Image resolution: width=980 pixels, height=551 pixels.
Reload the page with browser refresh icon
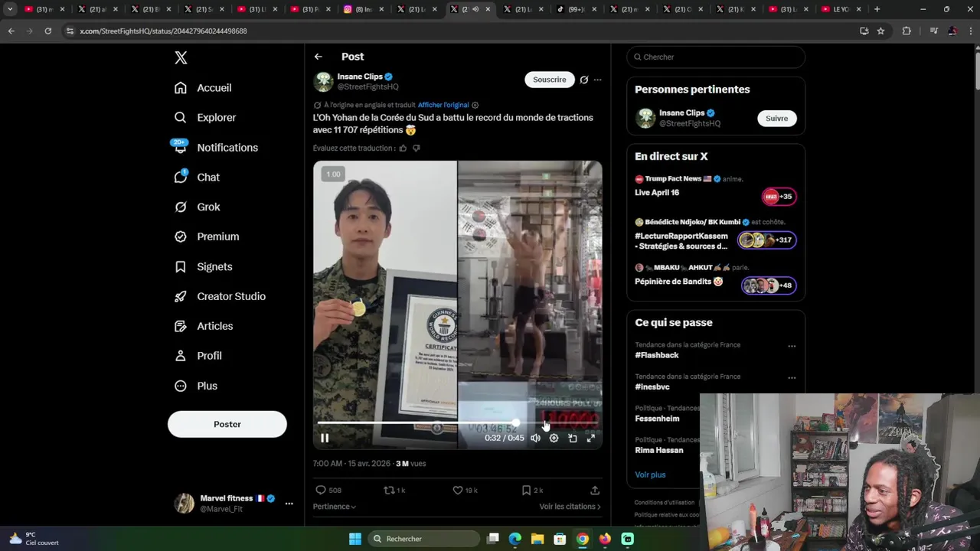(48, 31)
